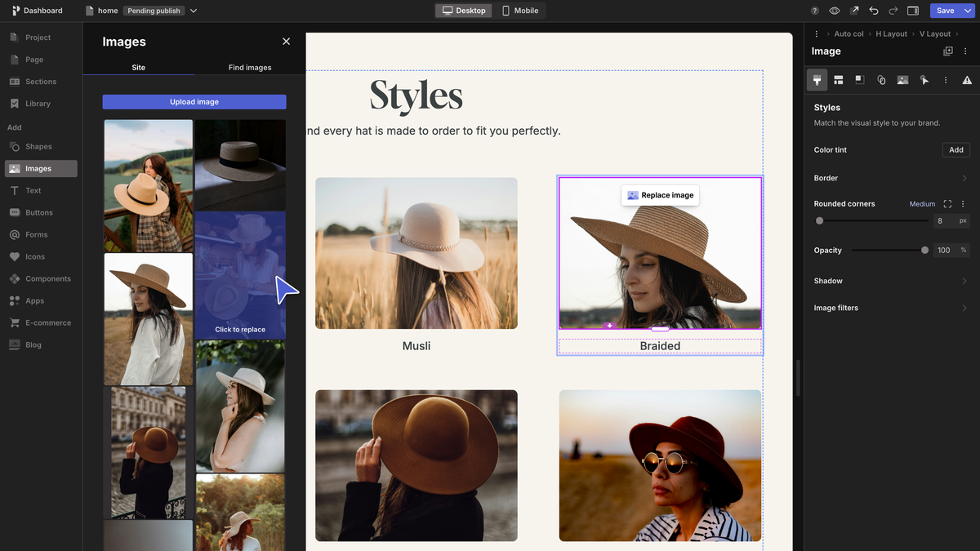
Task: Open Components in the left sidebar
Action: click(x=41, y=278)
